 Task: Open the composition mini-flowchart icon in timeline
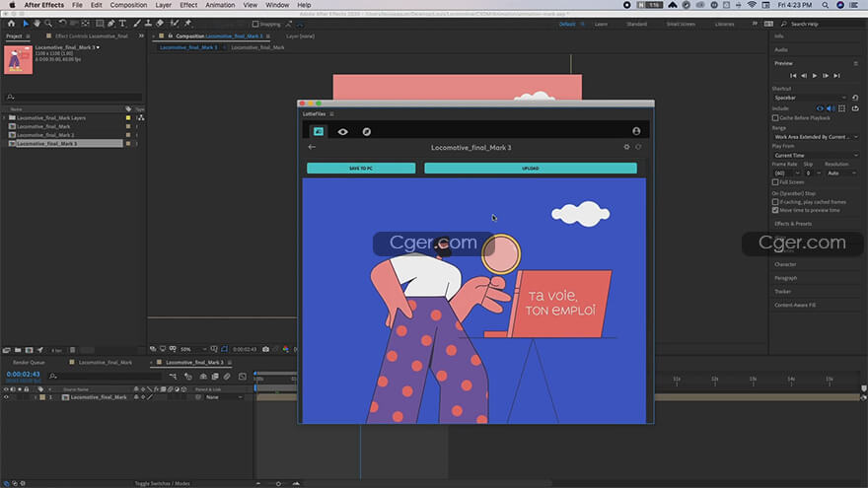click(x=174, y=377)
